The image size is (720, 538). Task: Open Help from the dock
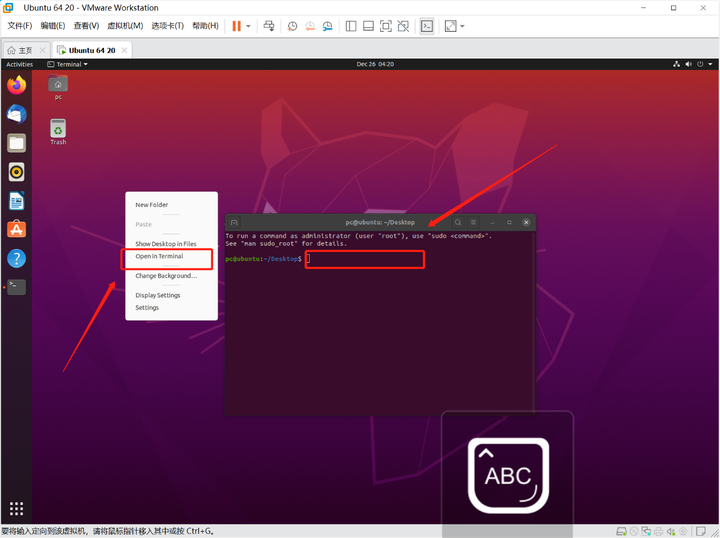pos(17,258)
